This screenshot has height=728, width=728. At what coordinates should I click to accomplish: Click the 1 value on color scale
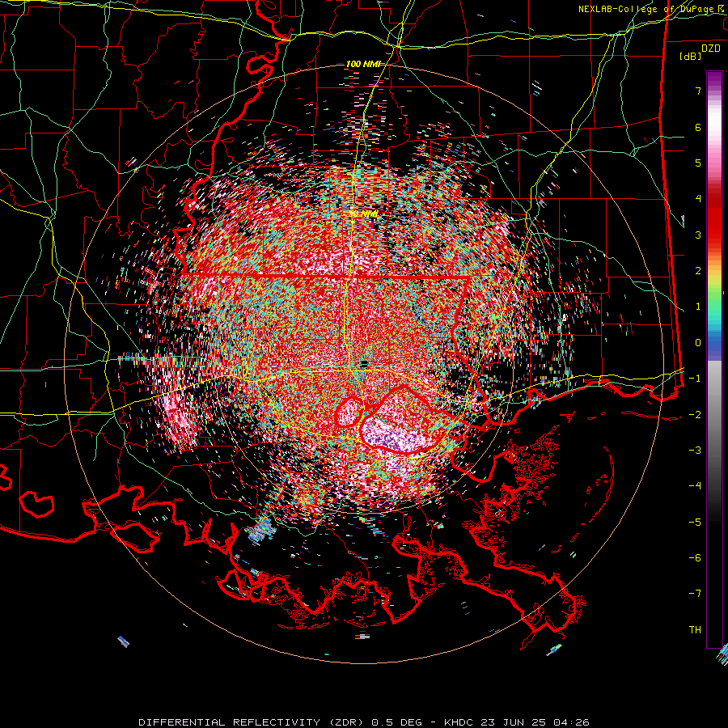coord(698,307)
